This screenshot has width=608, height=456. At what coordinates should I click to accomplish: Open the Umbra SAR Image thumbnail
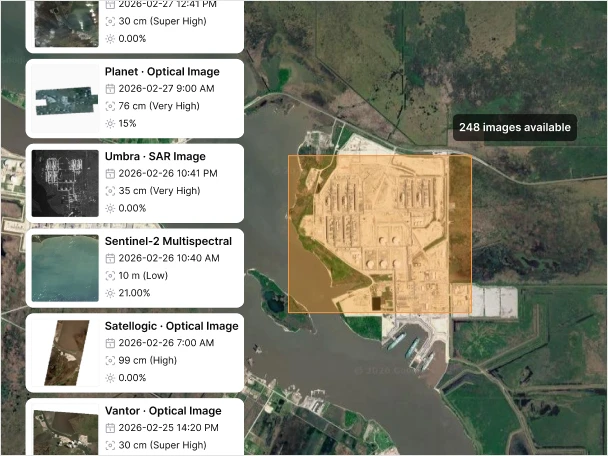[x=65, y=183]
